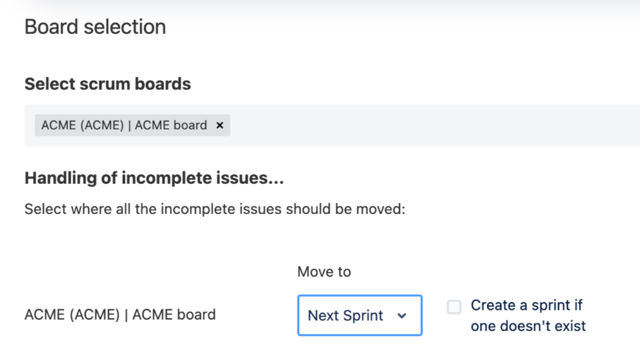Click the ACME board row label

point(120,315)
